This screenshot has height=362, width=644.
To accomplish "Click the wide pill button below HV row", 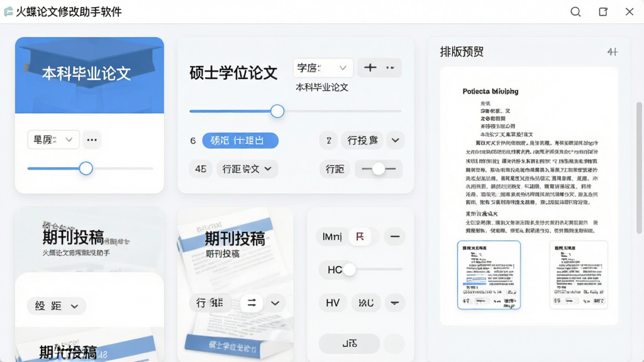I will pos(350,344).
